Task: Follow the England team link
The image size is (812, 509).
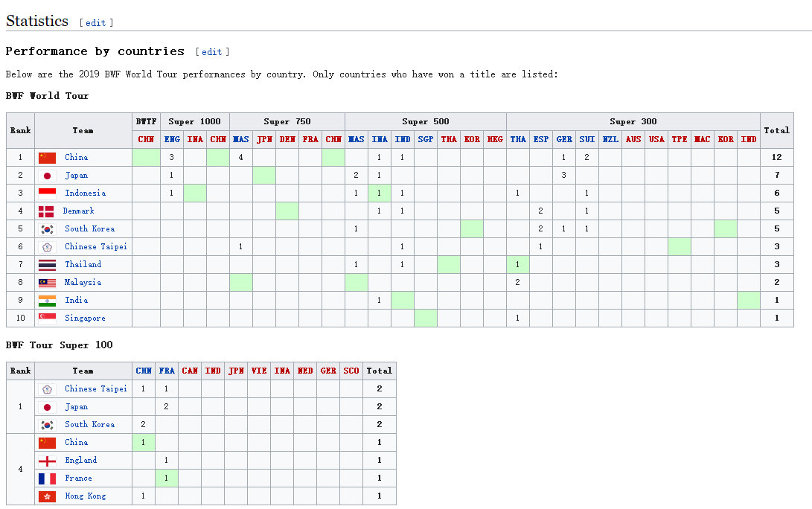Action: tap(80, 461)
